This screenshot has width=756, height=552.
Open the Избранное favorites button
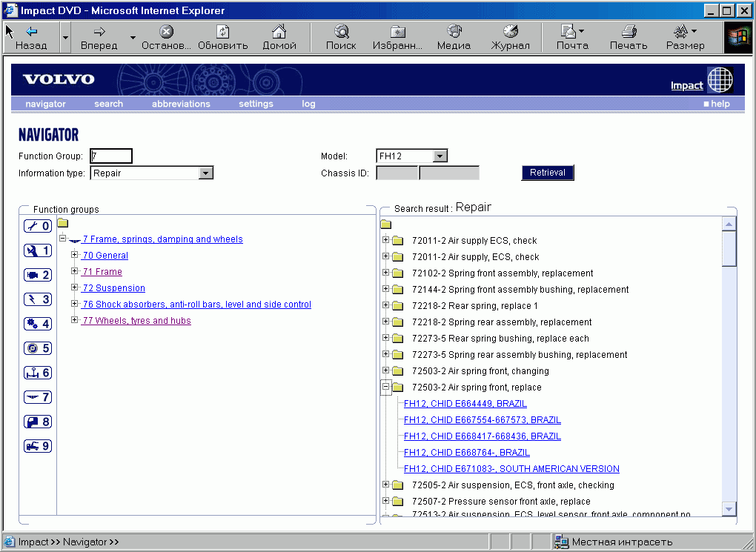397,38
